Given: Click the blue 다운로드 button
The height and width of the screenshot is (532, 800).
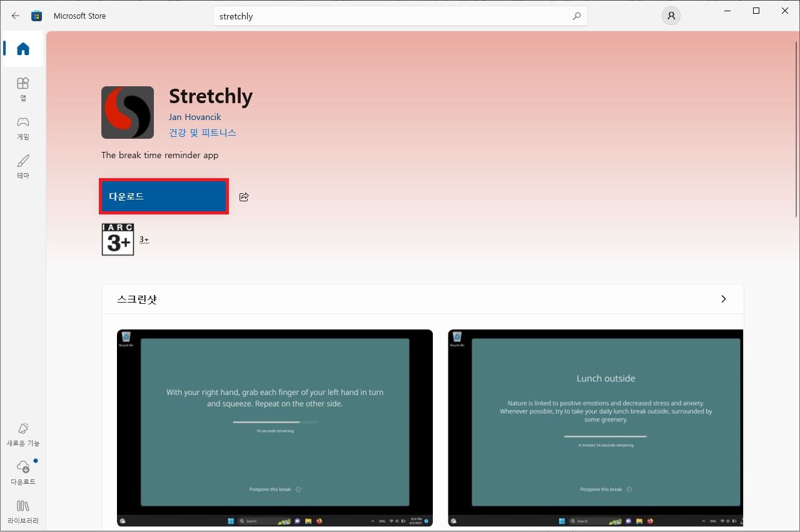Looking at the screenshot, I should click(164, 196).
